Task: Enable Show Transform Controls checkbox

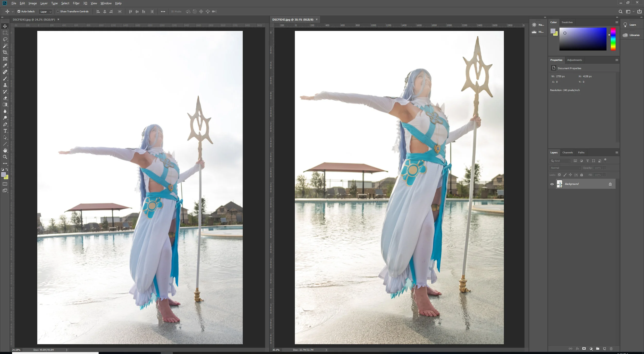Action: tap(58, 12)
